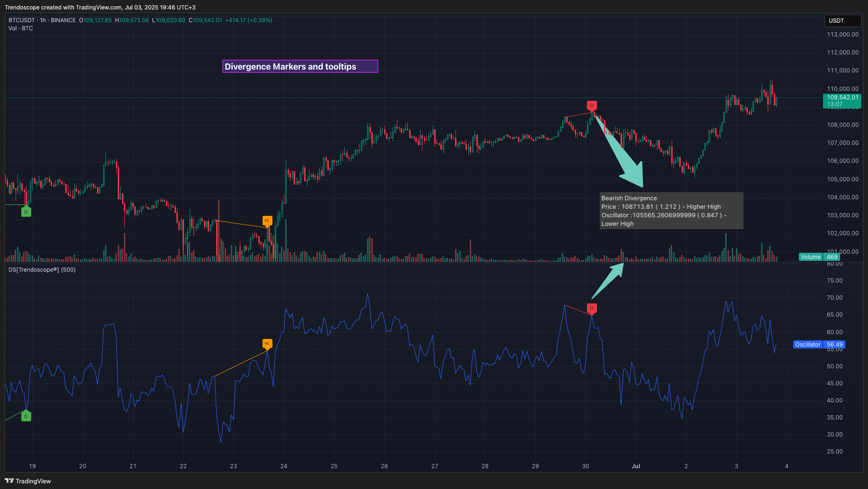Click the red D marker on oscillator pane
The width and height of the screenshot is (868, 489).
tap(591, 309)
